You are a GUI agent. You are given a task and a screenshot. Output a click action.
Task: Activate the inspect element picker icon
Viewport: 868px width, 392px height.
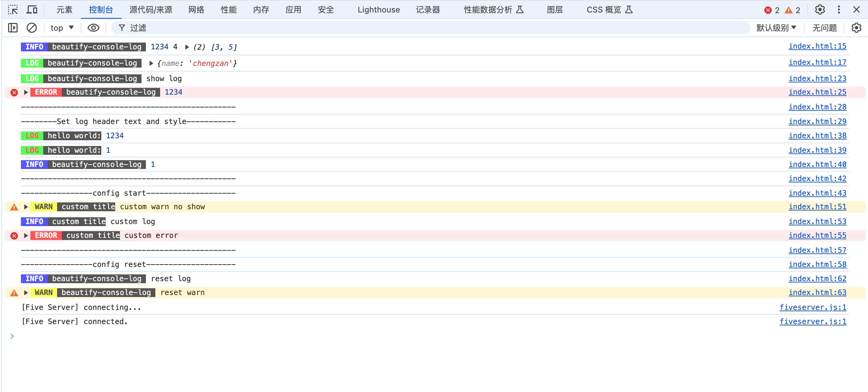click(13, 9)
